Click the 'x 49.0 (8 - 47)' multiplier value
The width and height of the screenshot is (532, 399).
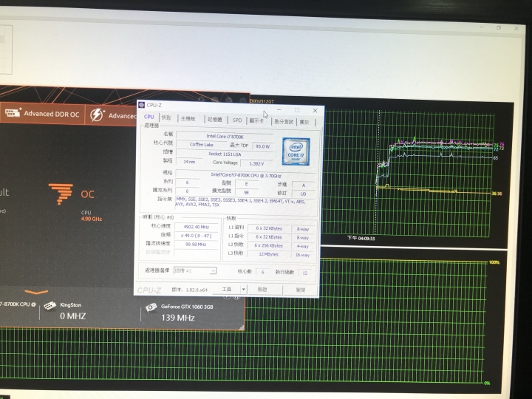pos(196,236)
